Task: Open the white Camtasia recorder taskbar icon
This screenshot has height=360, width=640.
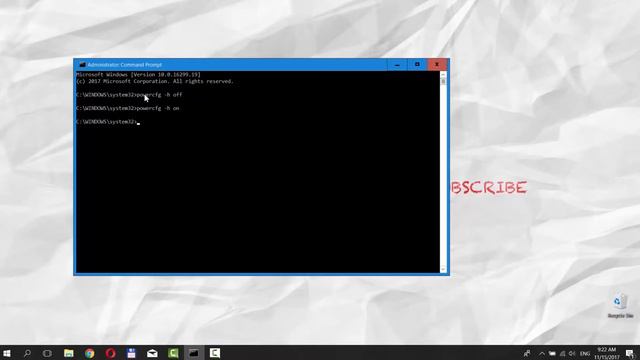Action: (x=215, y=353)
